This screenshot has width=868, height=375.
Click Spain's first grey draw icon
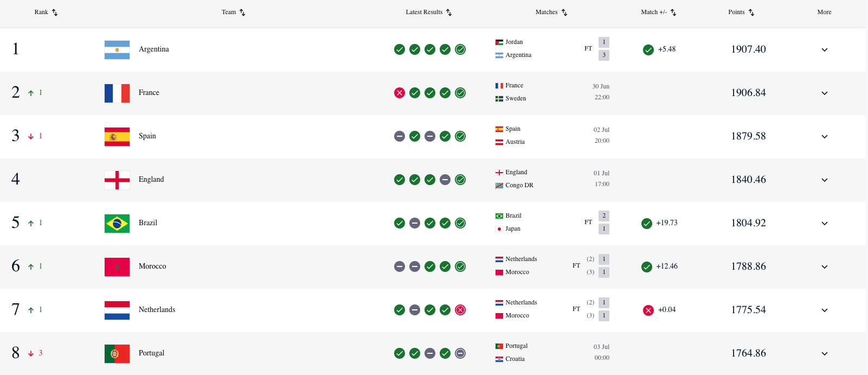400,136
